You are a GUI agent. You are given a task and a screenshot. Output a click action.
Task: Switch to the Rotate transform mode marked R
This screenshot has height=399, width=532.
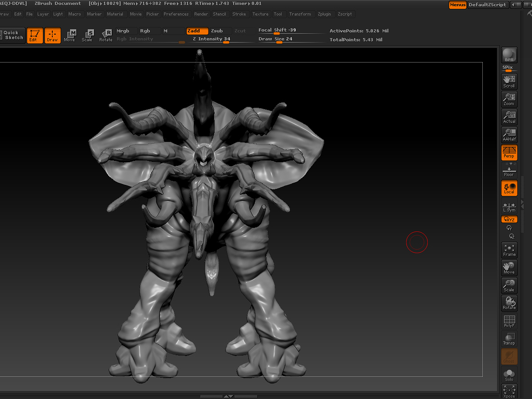pos(106,35)
